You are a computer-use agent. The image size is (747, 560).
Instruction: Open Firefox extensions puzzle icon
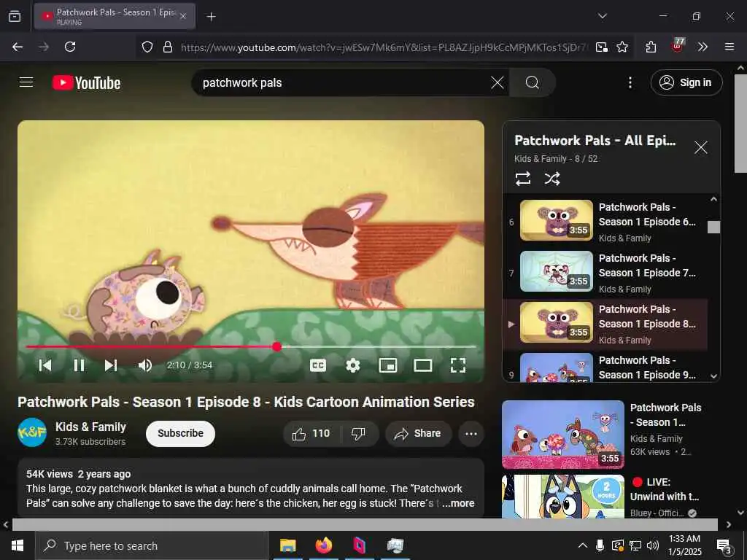pos(651,47)
